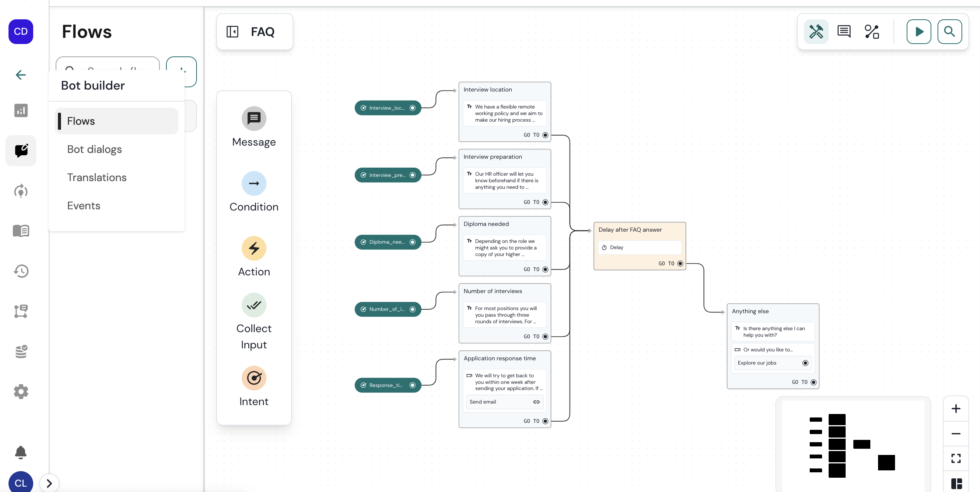The width and height of the screenshot is (980, 492).
Task: Zoom in on the canvas with plus
Action: 956,409
